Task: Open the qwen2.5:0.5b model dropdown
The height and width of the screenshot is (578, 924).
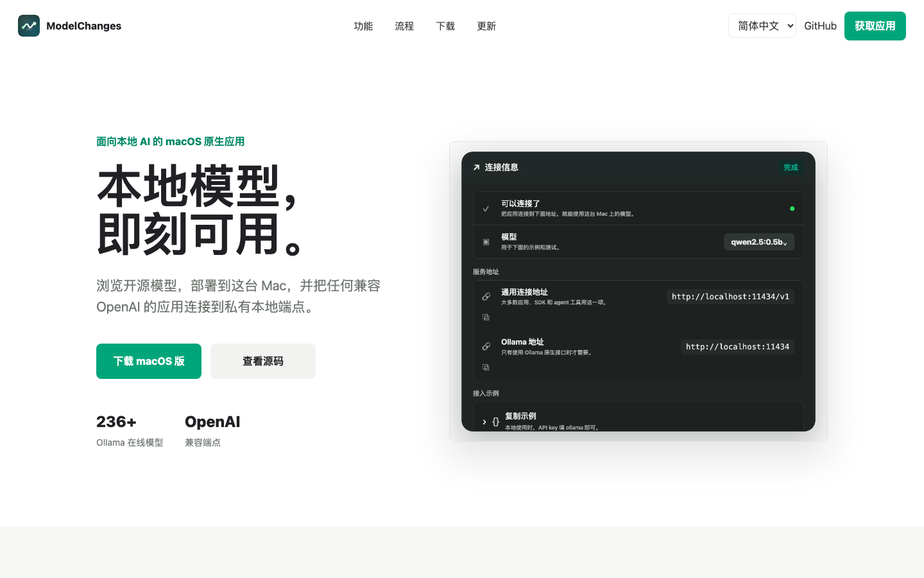Action: coord(759,242)
